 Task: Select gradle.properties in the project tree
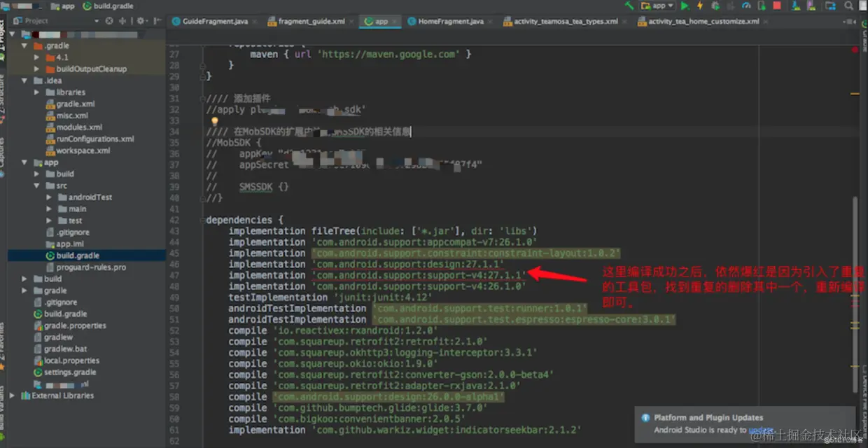[x=76, y=325]
